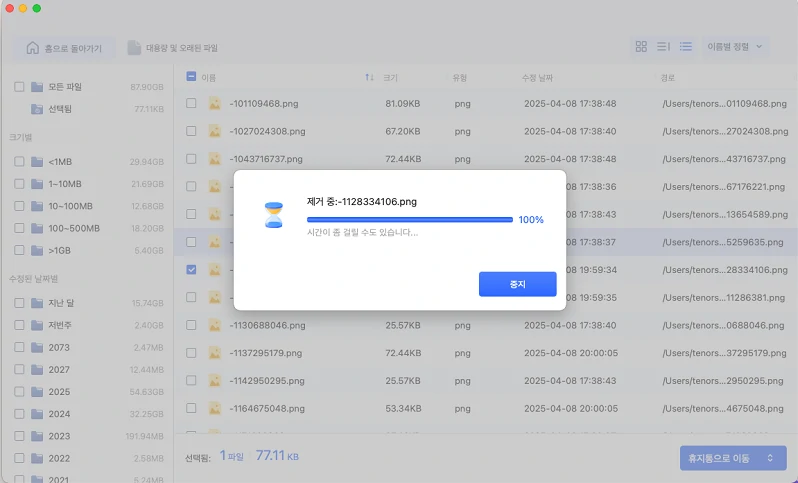Click the home icon for 홈으로 돌아가기

33,48
